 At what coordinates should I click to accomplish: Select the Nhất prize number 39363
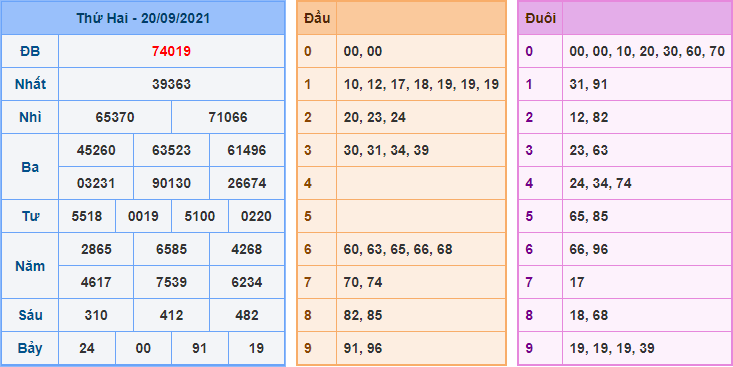click(x=171, y=84)
